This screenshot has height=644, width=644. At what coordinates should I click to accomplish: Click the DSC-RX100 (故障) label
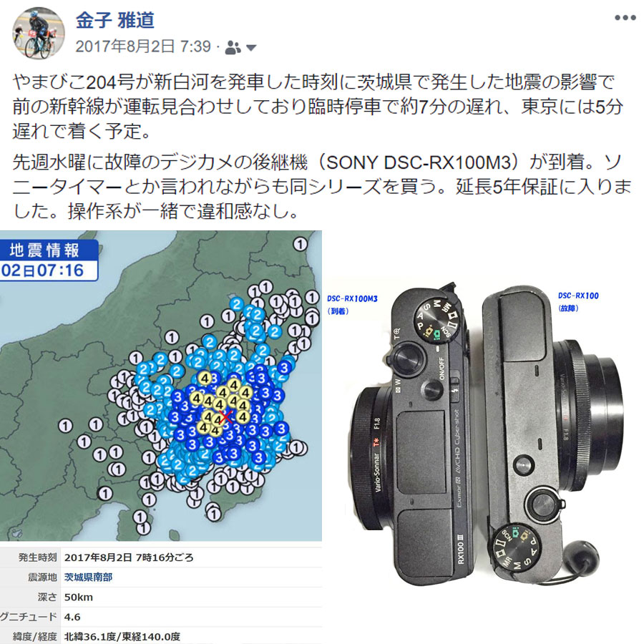click(x=578, y=301)
